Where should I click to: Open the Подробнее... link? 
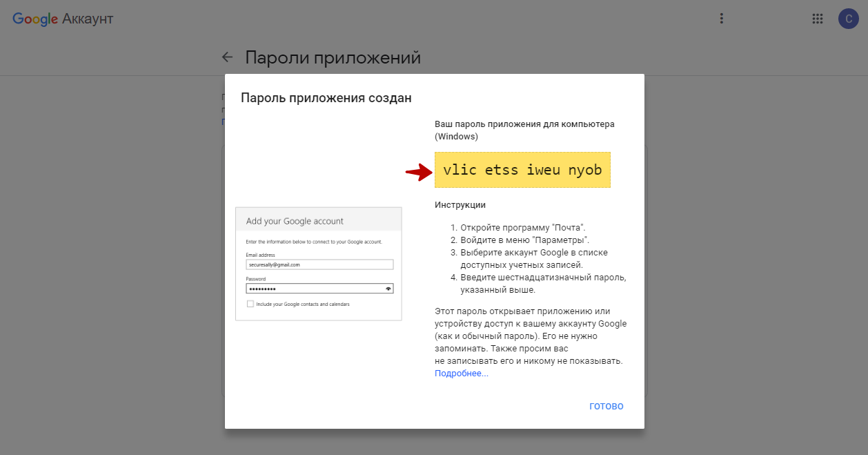pyautogui.click(x=461, y=374)
